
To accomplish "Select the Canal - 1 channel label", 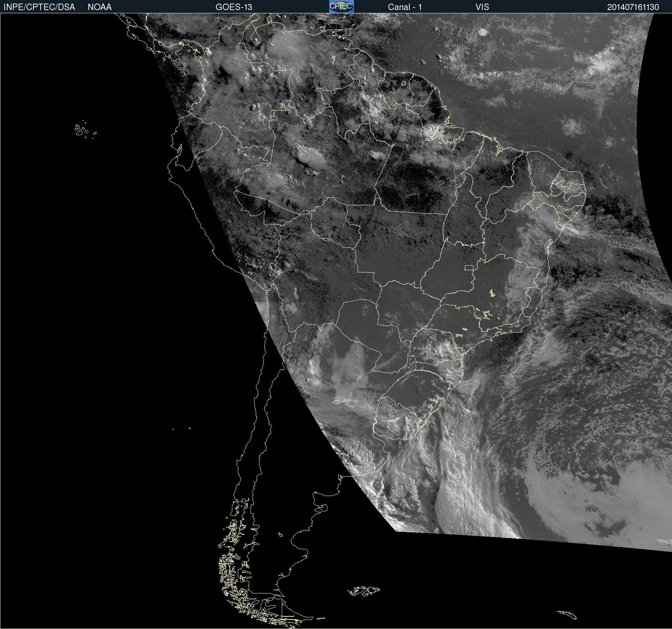I will tap(405, 7).
